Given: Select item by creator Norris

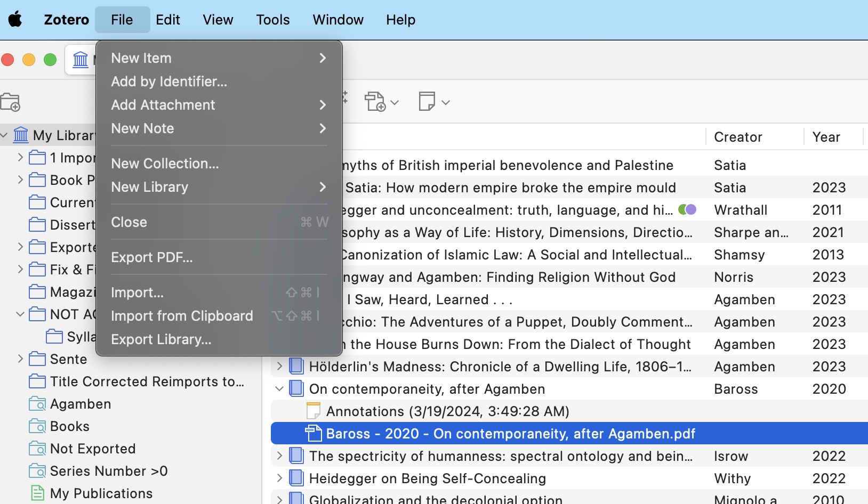Looking at the screenshot, I should point(734,277).
